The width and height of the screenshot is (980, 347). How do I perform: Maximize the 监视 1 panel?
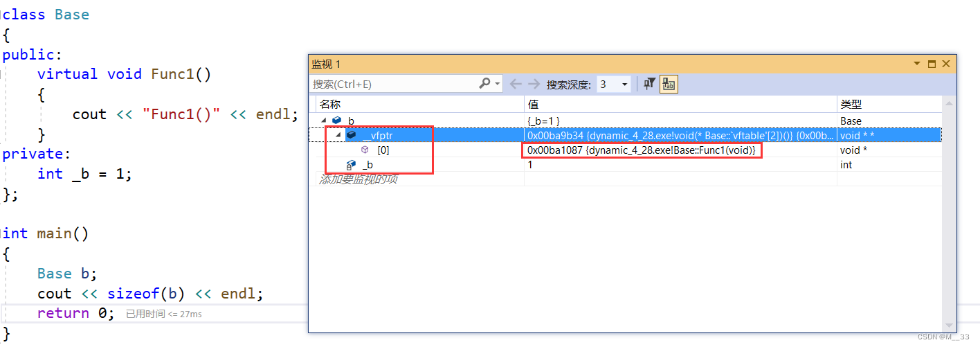tap(932, 64)
